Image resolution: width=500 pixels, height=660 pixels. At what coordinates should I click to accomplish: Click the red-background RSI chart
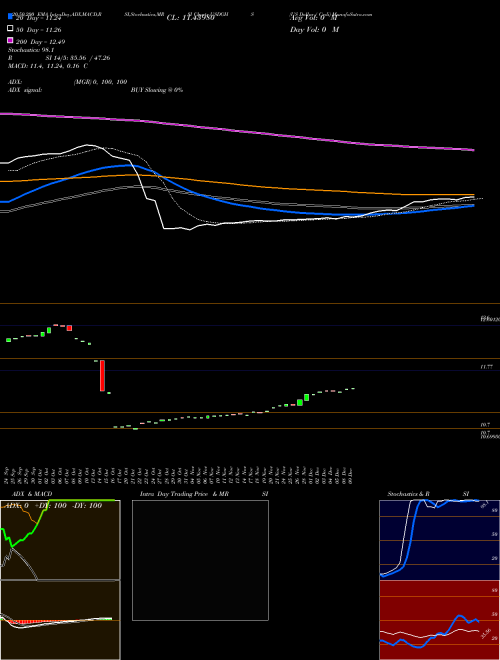pyautogui.click(x=439, y=620)
